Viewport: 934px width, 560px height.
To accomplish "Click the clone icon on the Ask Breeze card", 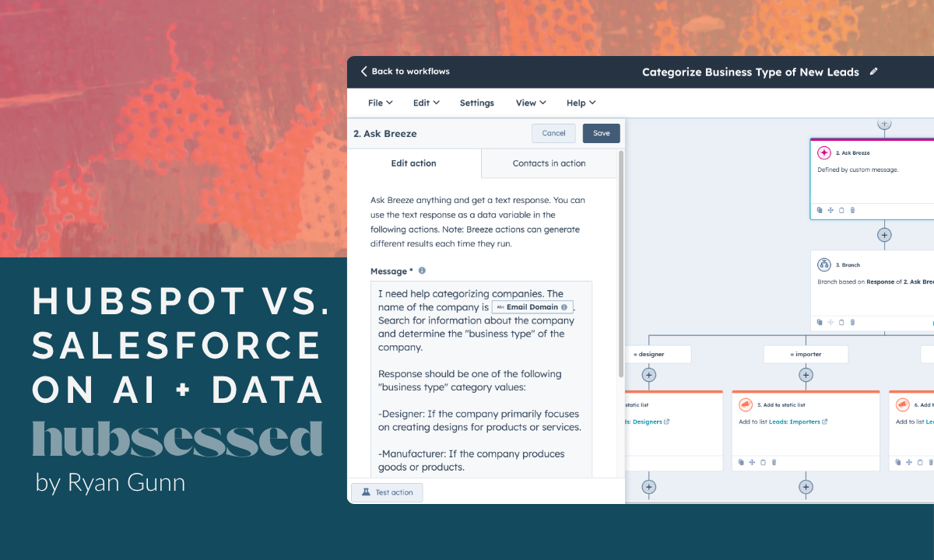I will (820, 210).
